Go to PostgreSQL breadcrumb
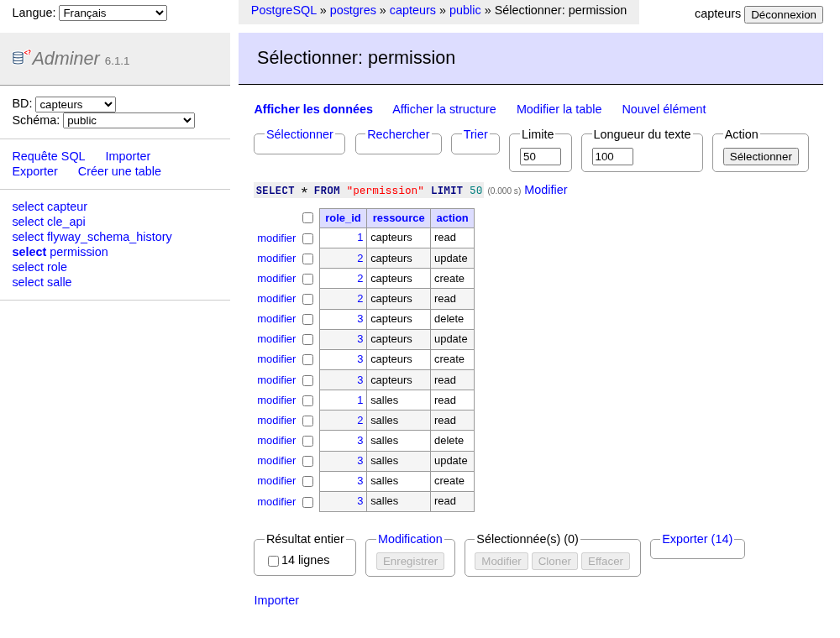The height and width of the screenshot is (638, 840). click(283, 10)
